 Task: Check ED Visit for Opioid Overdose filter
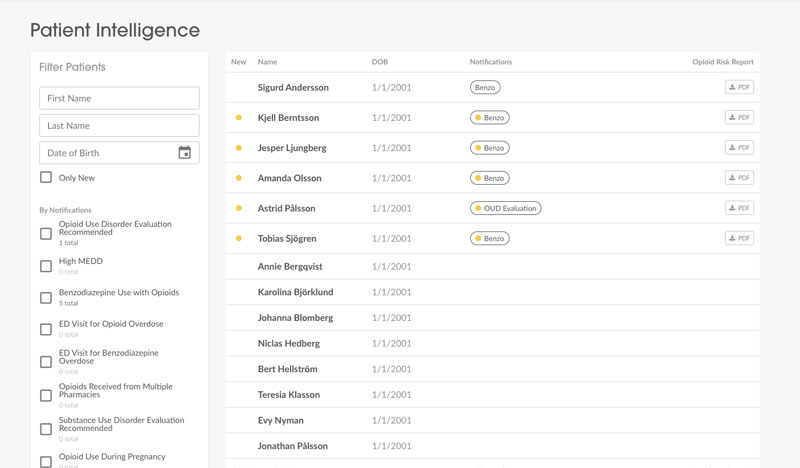coord(46,329)
